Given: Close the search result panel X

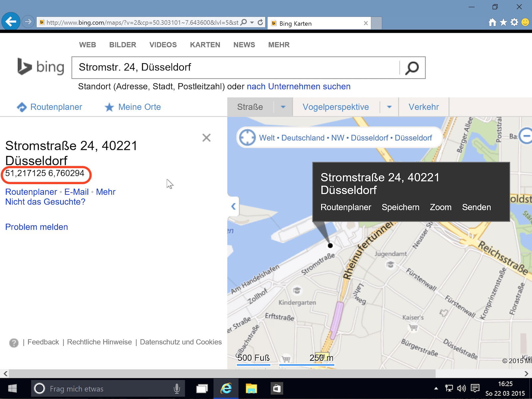Looking at the screenshot, I should coord(206,138).
